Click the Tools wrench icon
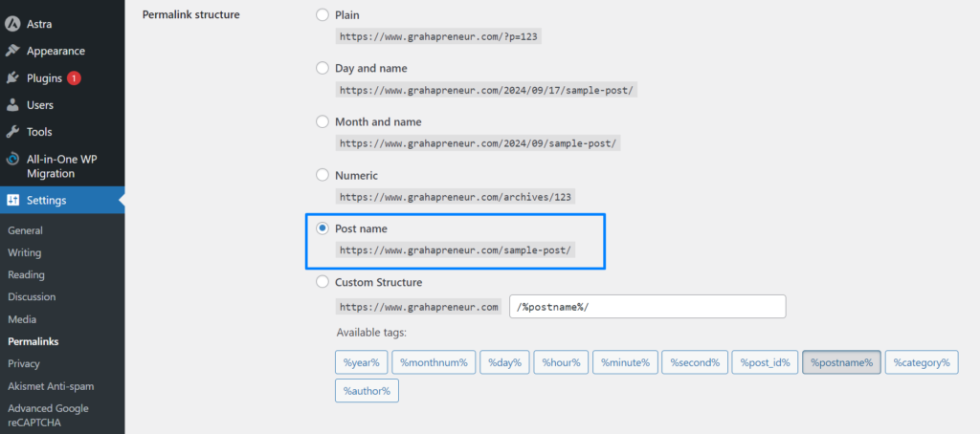Screen dimensions: 980x434 pyautogui.click(x=12, y=132)
